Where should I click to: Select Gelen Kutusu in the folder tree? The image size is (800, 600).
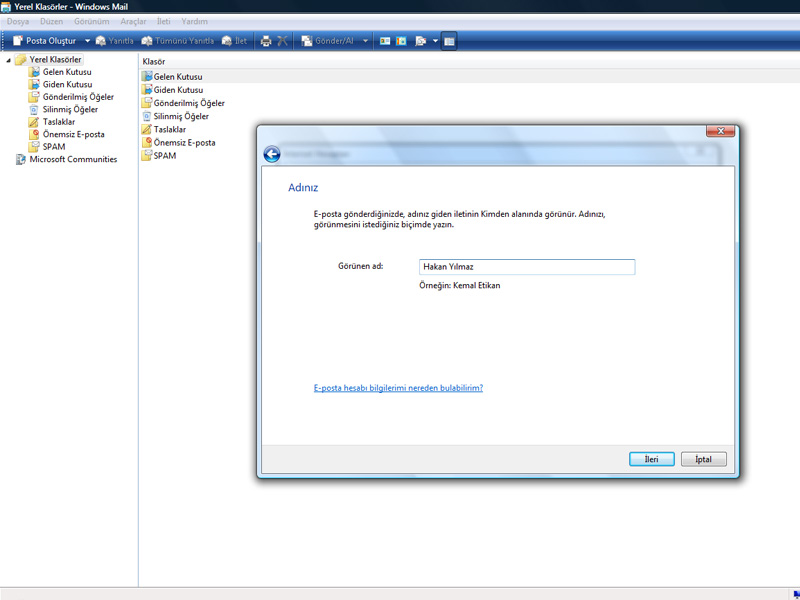click(61, 72)
